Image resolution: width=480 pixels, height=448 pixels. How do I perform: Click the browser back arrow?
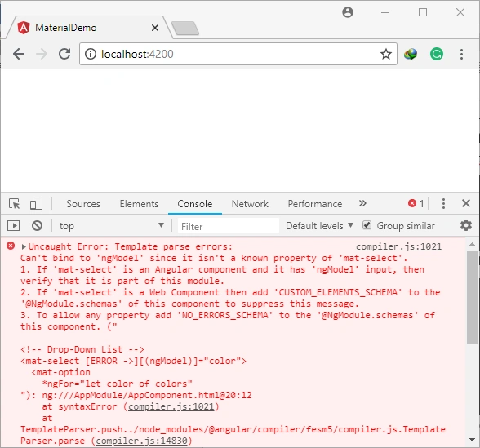click(x=19, y=54)
